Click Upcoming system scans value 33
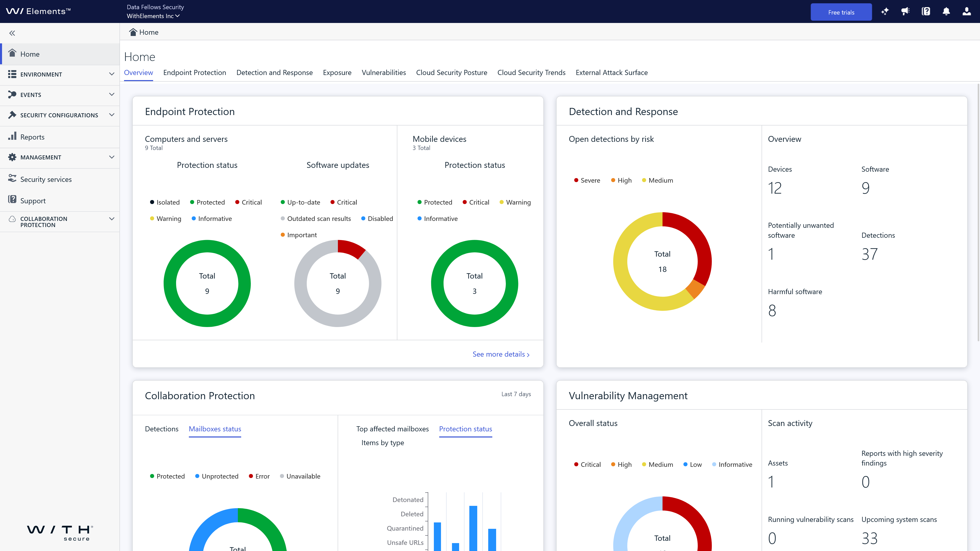Image resolution: width=980 pixels, height=551 pixels. tap(869, 538)
